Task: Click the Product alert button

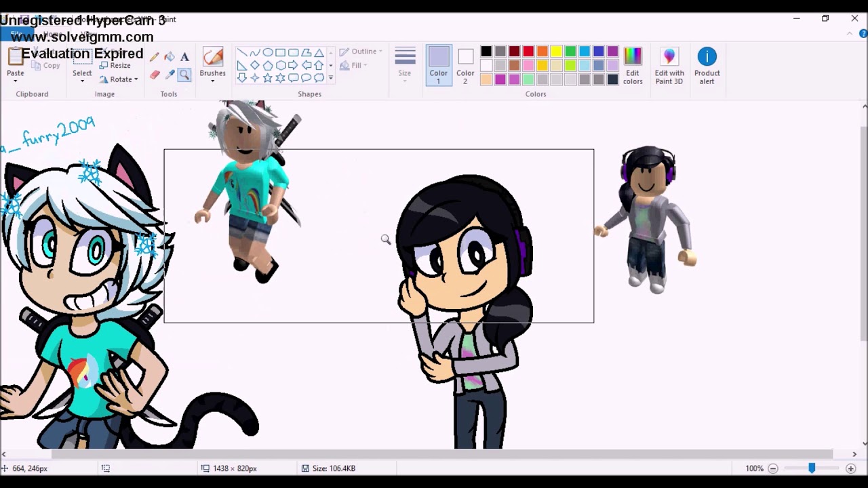Action: pyautogui.click(x=707, y=65)
